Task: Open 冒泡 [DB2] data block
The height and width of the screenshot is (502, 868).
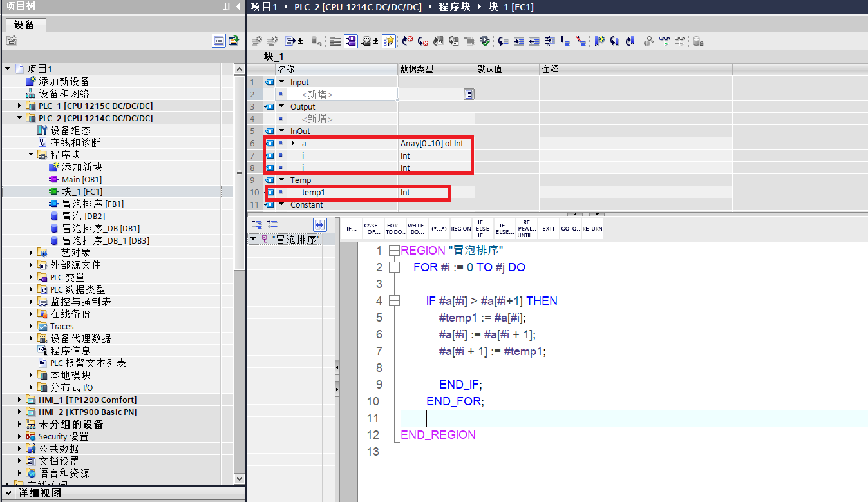Action: 84,216
